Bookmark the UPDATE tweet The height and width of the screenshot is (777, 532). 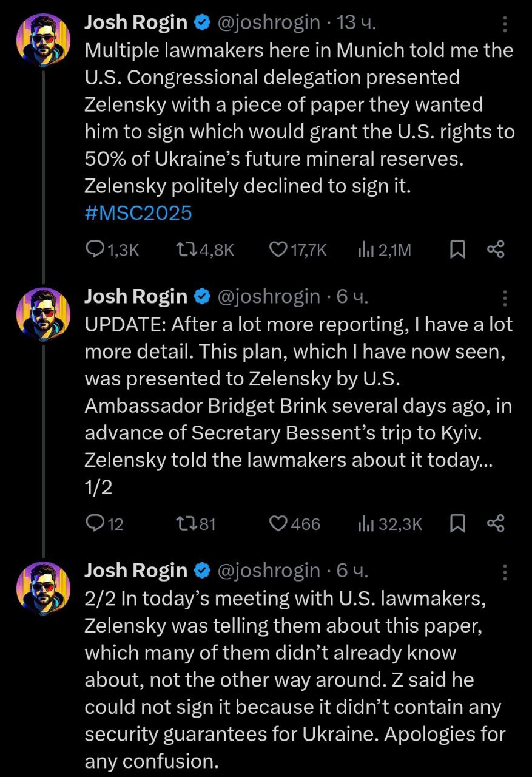pos(457,523)
